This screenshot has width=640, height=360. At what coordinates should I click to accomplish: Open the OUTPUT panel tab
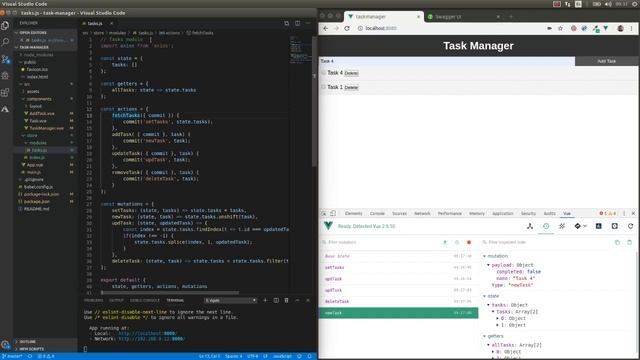point(116,300)
